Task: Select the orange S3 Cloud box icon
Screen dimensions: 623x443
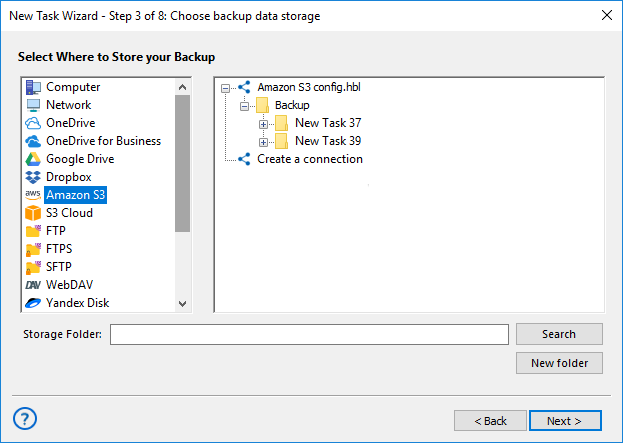Action: (x=33, y=213)
